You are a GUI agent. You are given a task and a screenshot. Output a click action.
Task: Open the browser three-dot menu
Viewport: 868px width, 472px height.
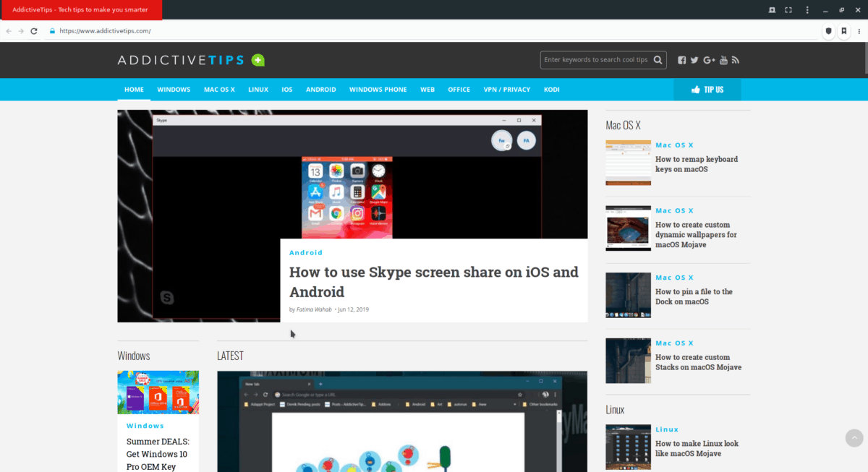(x=858, y=31)
